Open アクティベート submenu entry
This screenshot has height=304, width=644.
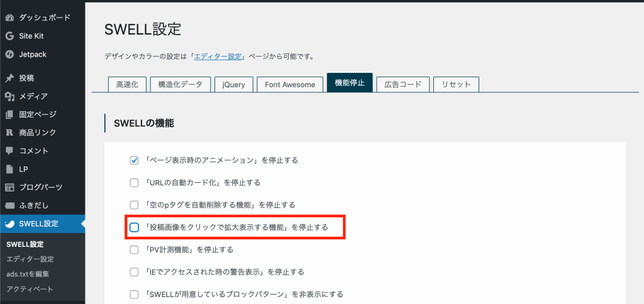coord(30,289)
